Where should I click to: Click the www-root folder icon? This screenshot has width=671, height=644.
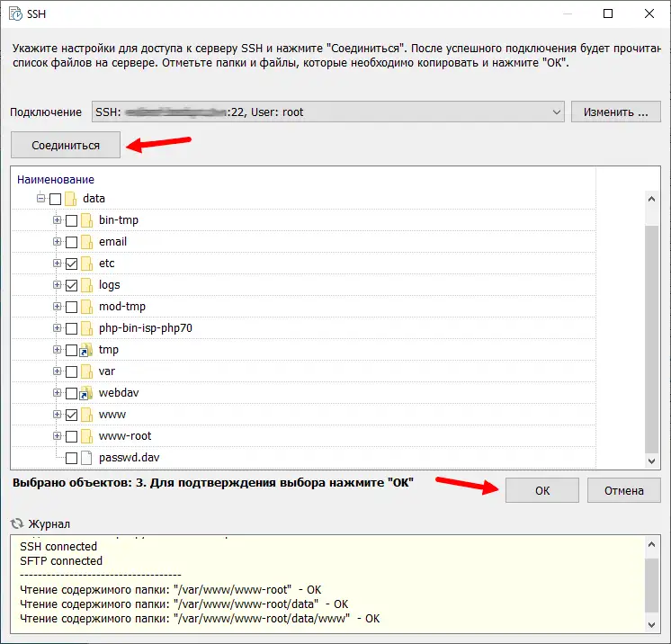click(x=87, y=436)
